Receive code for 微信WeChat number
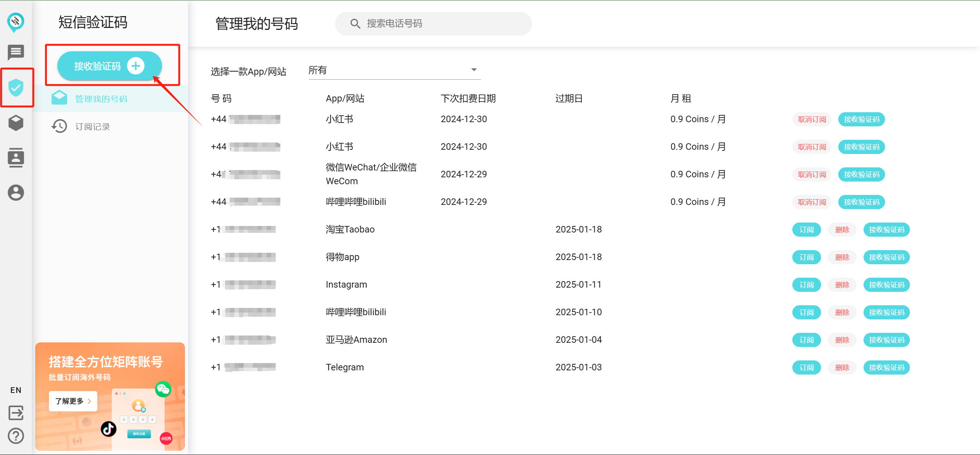980x455 pixels. [x=862, y=175]
